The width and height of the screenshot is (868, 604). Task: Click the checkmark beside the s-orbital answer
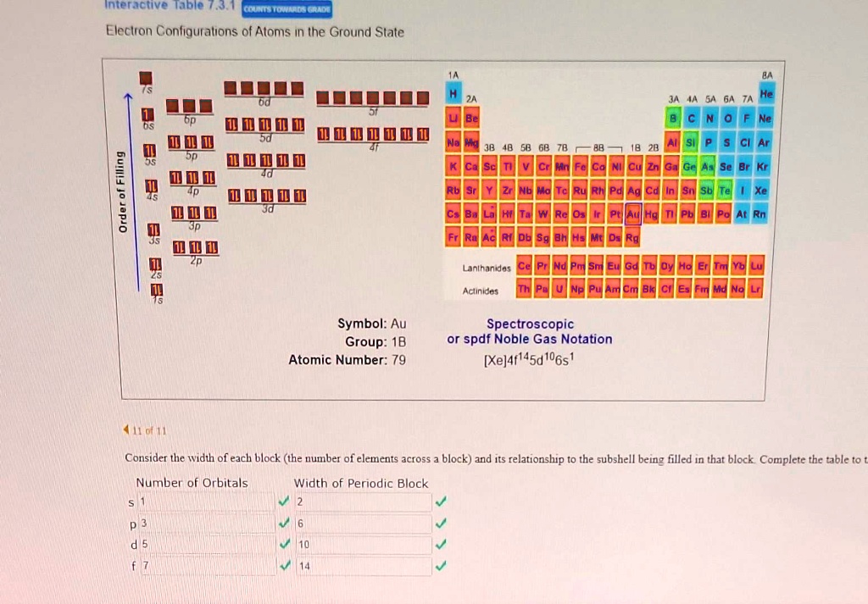(285, 501)
